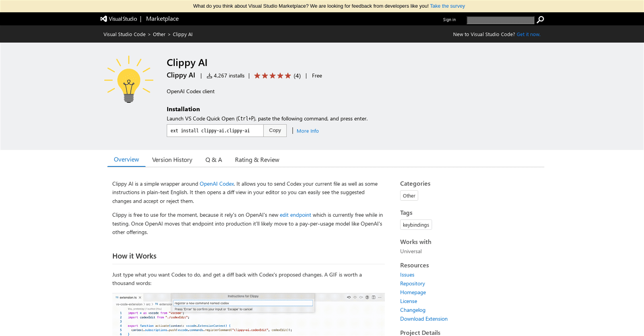Screen dimensions: 644x336
Task: Go to Visual Studio Code breadcrumb
Action: coord(124,35)
